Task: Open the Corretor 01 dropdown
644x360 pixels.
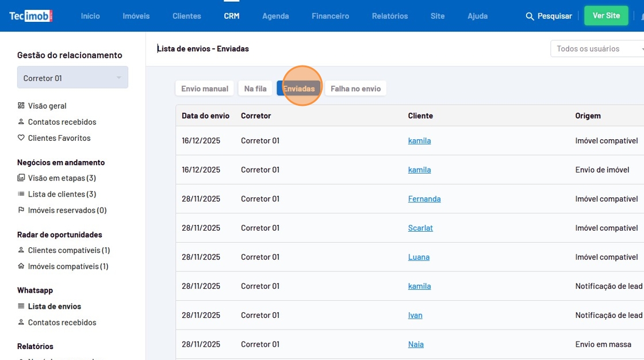Action: (72, 78)
